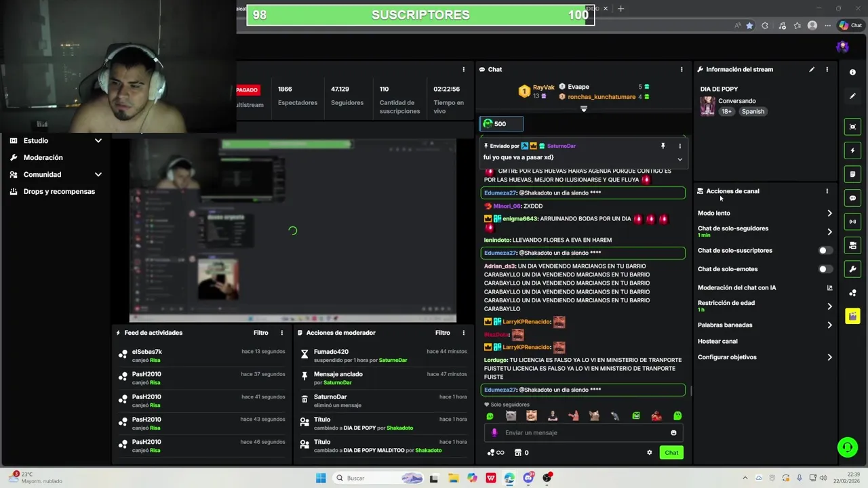Click the 500 kicks gift badge

[x=501, y=123]
